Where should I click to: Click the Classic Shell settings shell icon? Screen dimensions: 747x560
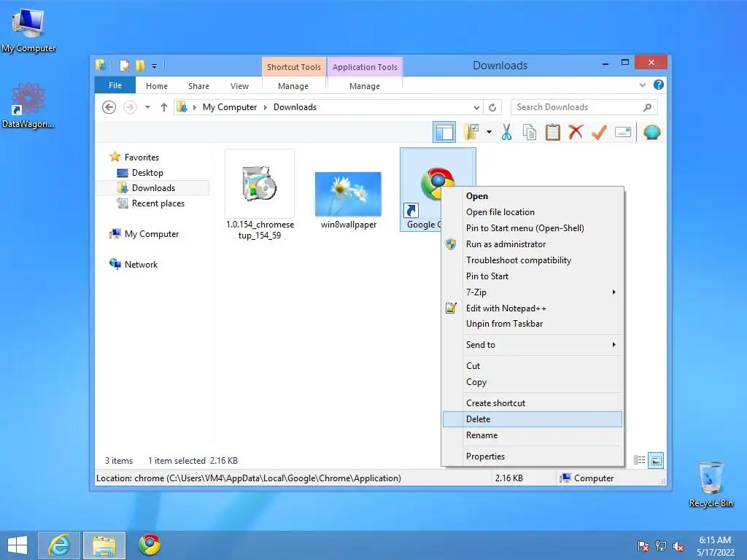point(651,132)
